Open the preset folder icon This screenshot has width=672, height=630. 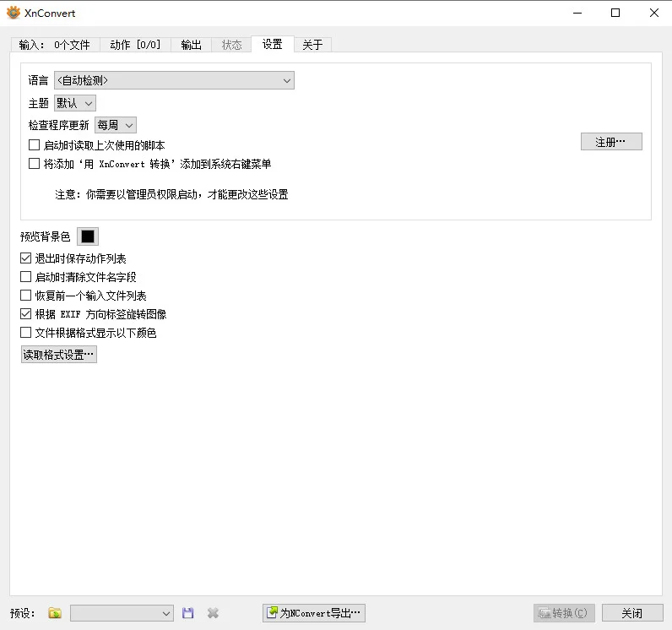[55, 613]
